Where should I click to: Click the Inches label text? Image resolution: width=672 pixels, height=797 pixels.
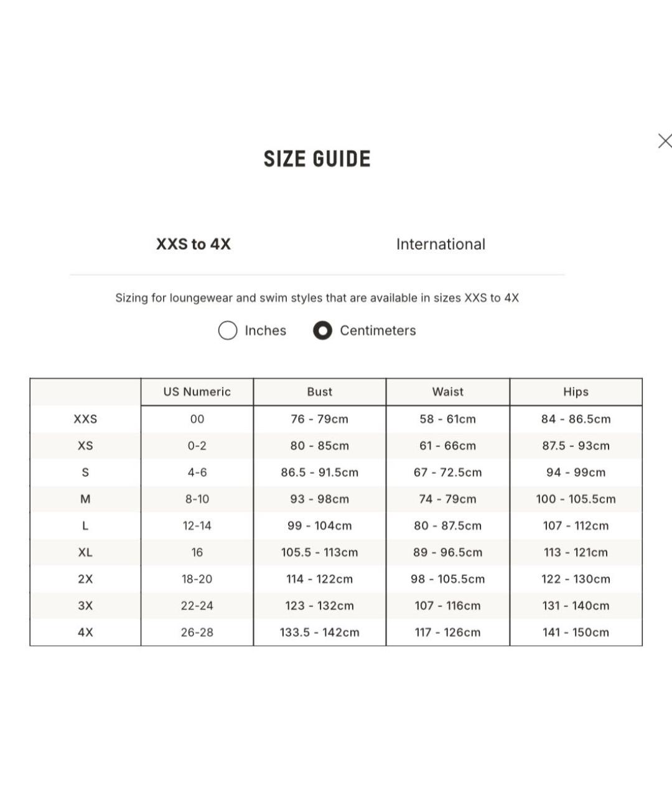coord(265,331)
